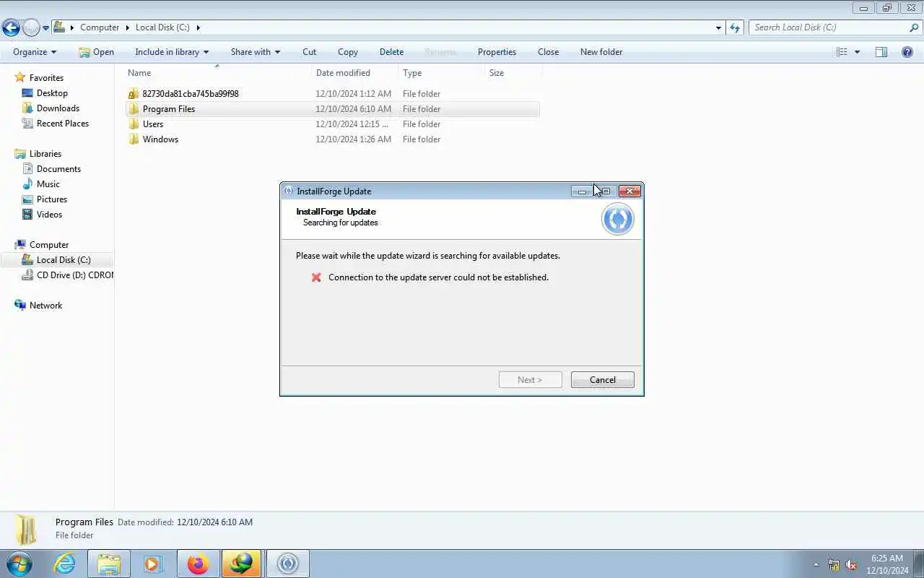Close the InstallForge Update dialog

629,191
